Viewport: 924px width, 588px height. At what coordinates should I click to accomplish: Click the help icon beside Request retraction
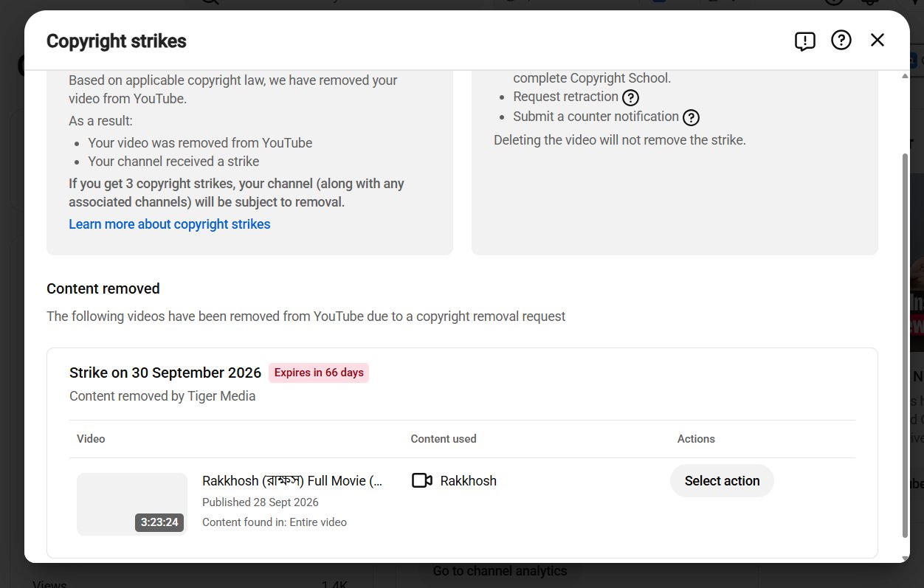tap(630, 97)
